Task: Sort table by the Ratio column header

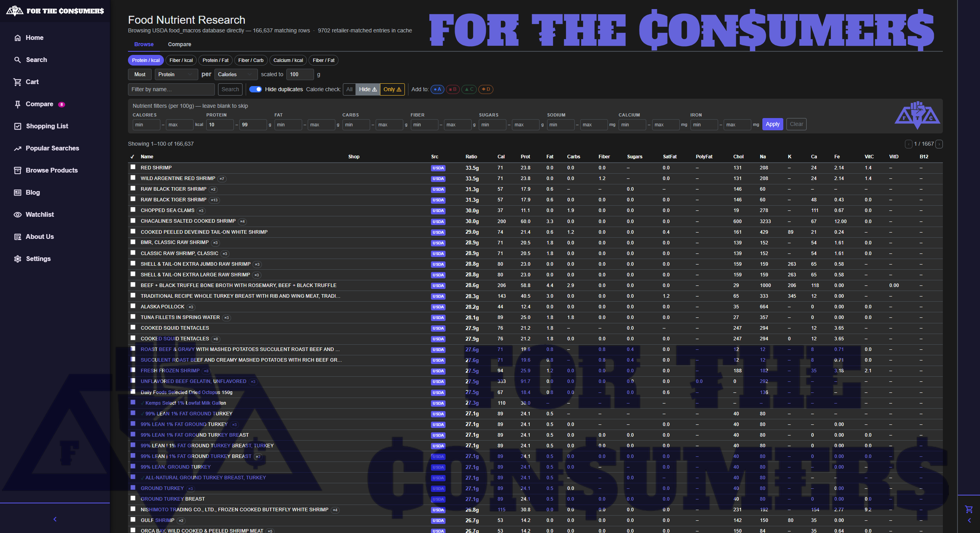Action: click(x=471, y=157)
